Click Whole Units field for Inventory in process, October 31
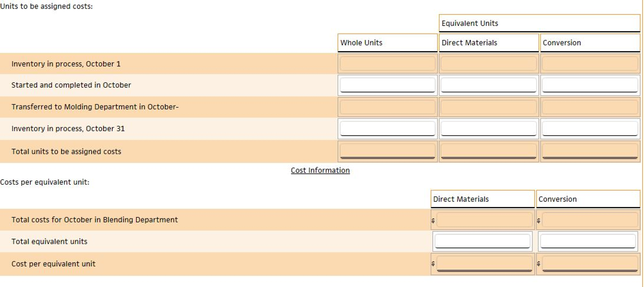The image size is (644, 287). pyautogui.click(x=387, y=128)
